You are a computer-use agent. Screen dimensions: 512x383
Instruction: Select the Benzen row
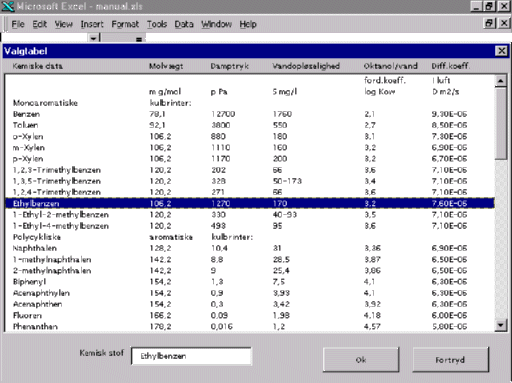(250, 114)
